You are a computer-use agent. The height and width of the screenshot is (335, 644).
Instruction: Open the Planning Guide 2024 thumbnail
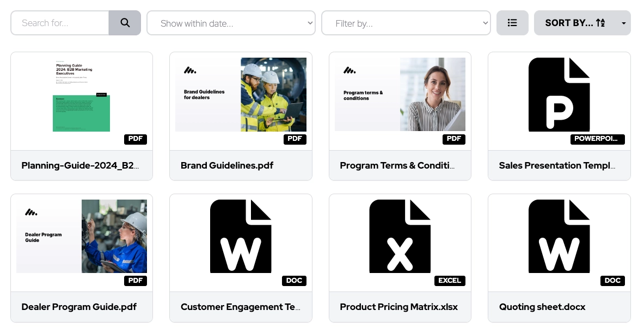pos(82,95)
